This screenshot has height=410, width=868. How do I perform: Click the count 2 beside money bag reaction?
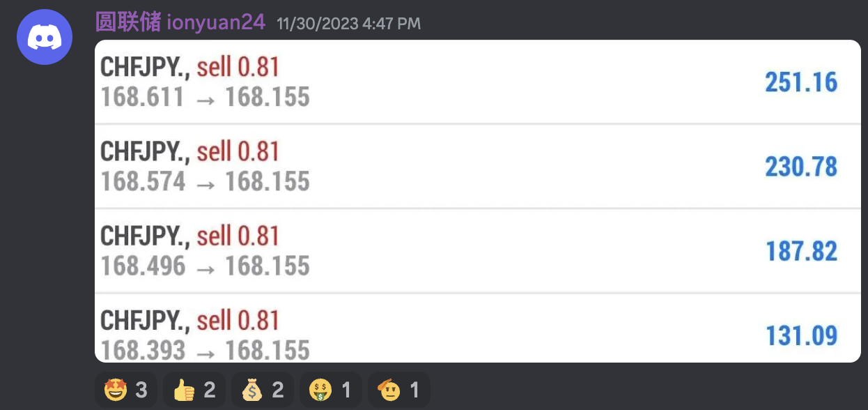[x=278, y=390]
